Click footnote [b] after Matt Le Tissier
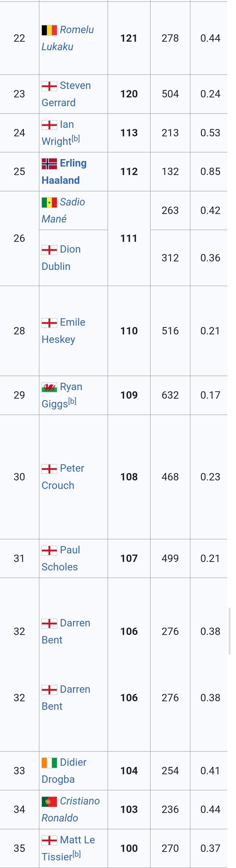 77,854
